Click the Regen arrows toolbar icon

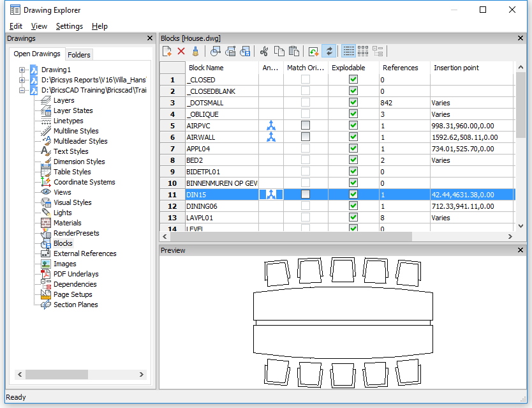point(329,51)
